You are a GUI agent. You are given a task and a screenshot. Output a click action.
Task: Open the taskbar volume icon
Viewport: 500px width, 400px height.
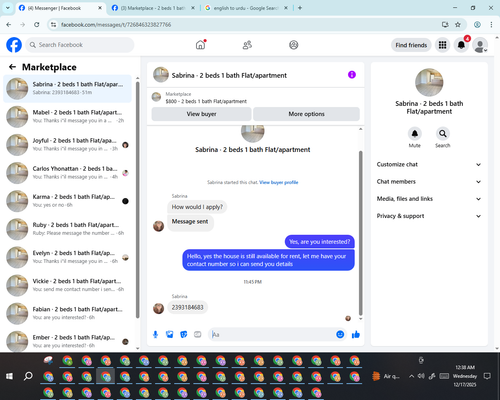[x=421, y=376]
